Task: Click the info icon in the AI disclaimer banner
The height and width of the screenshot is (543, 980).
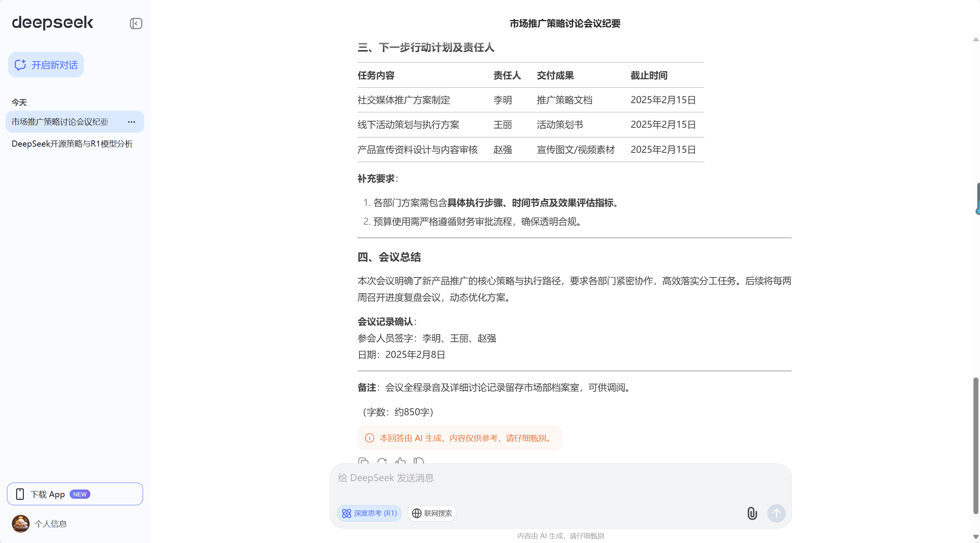Action: click(369, 438)
